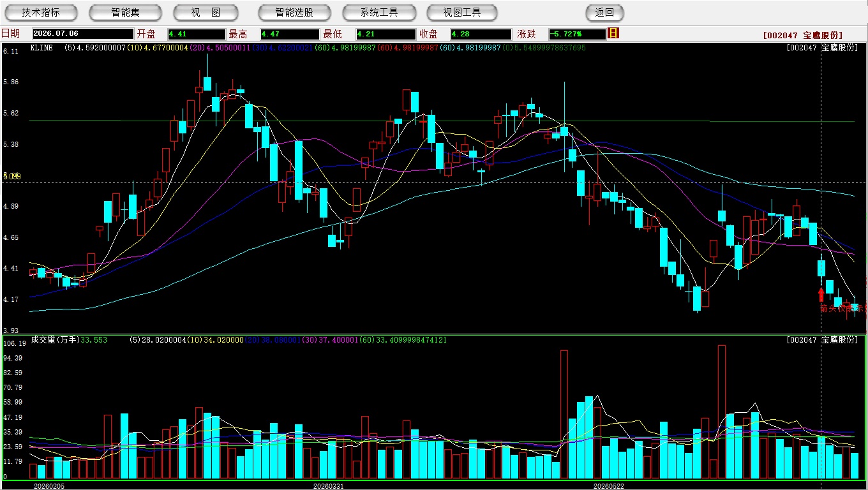This screenshot has width=868, height=490.
Task: Click the 20260331 date label on timeline
Action: tap(329, 486)
